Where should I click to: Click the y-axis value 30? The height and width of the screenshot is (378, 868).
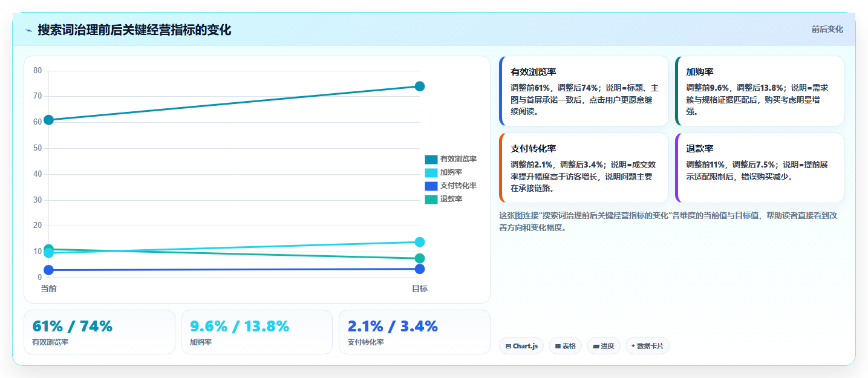(x=38, y=200)
